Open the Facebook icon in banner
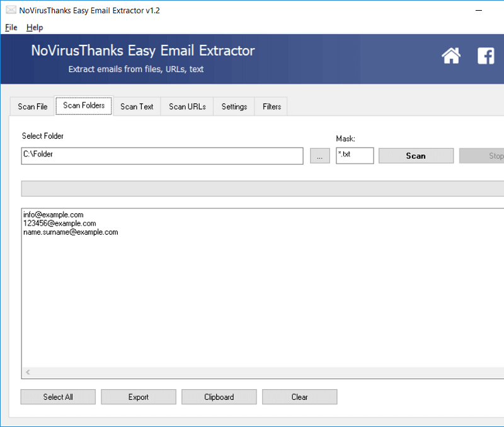The width and height of the screenshot is (504, 427). (x=486, y=56)
